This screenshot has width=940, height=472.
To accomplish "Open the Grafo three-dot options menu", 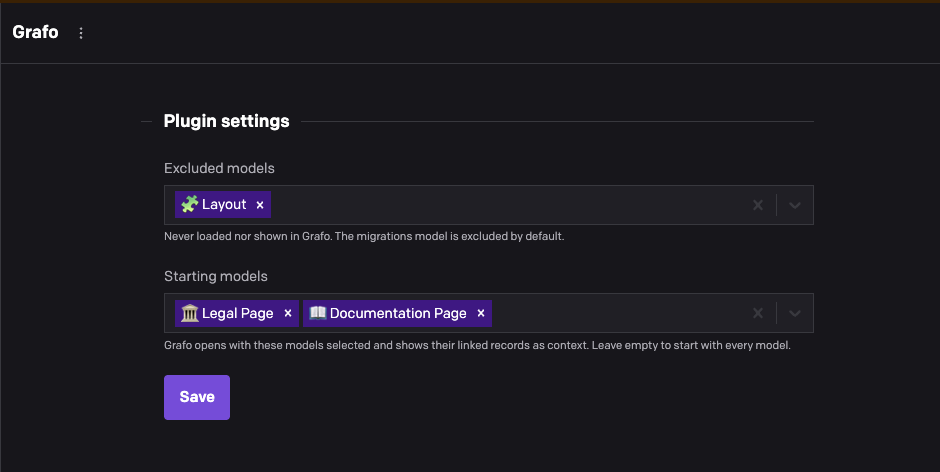I will pos(81,33).
